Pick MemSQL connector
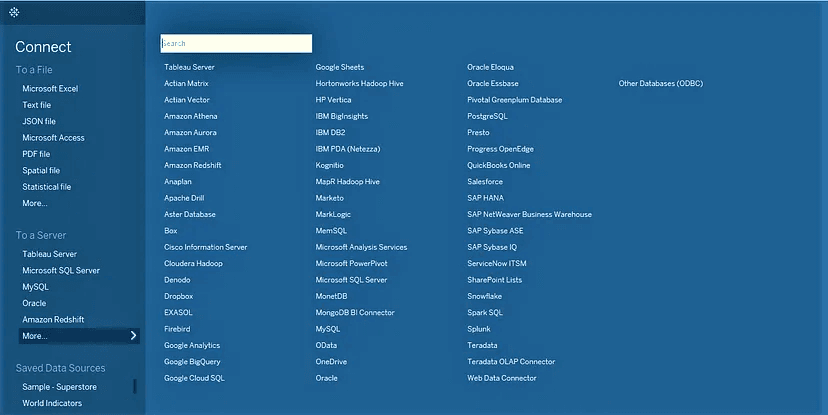Image resolution: width=828 pixels, height=415 pixels. pyautogui.click(x=331, y=231)
